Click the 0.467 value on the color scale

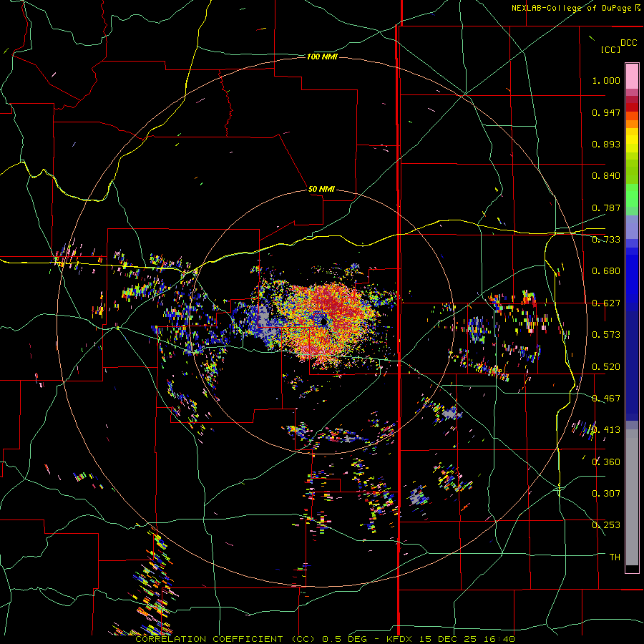[606, 399]
